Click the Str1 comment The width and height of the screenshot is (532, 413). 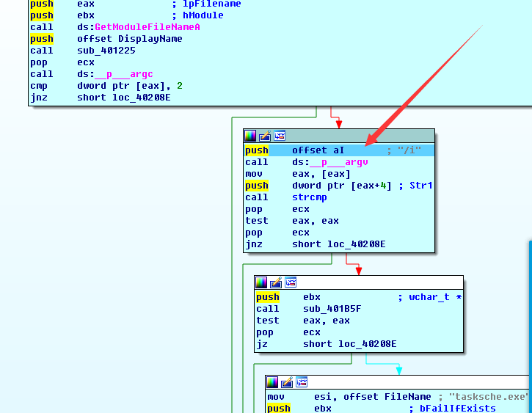[420, 186]
